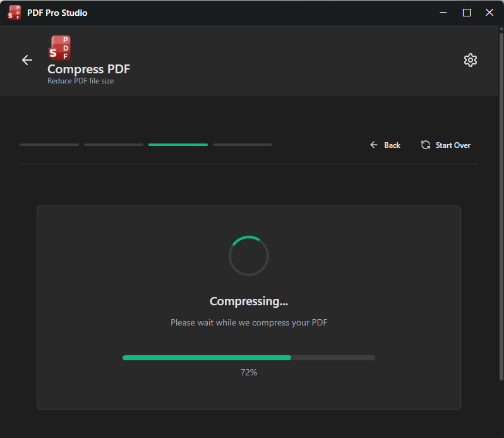Select the fourth wizard step indicator
The height and width of the screenshot is (438, 504).
243,145
